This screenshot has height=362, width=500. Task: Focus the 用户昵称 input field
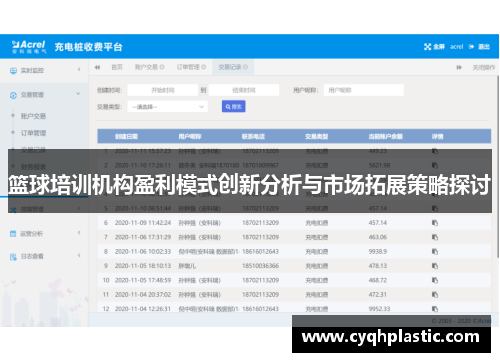364,90
